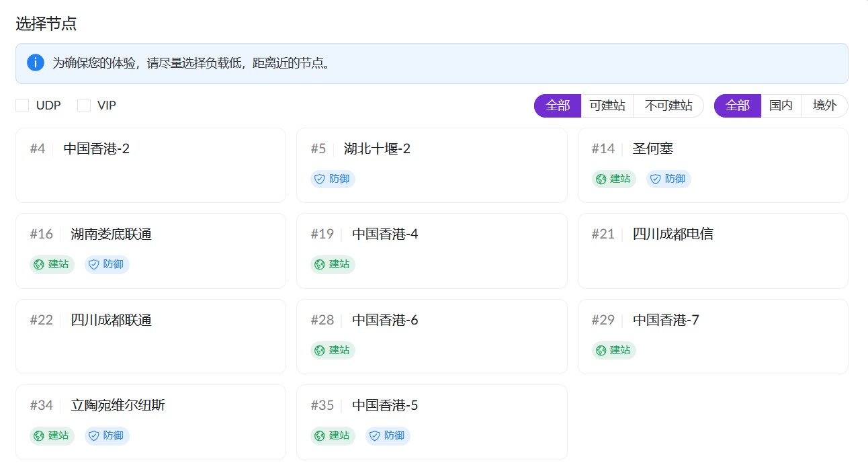Select node #4 中国香港-2

[150, 165]
